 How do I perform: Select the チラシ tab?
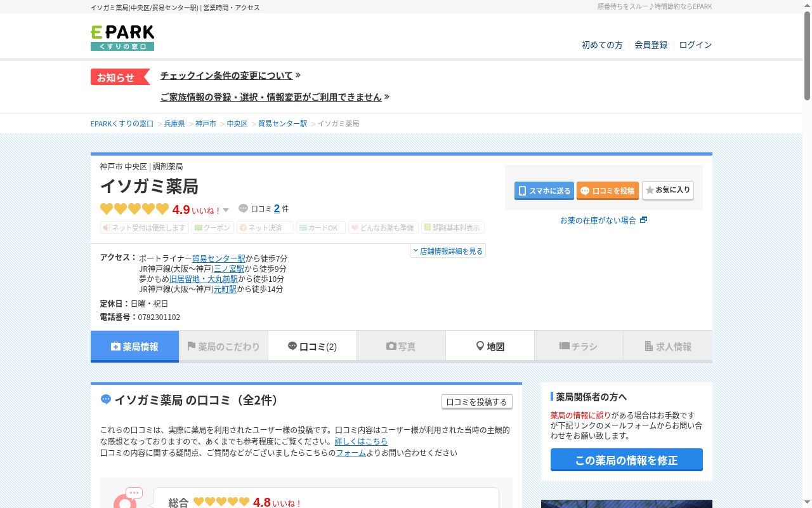(x=579, y=347)
